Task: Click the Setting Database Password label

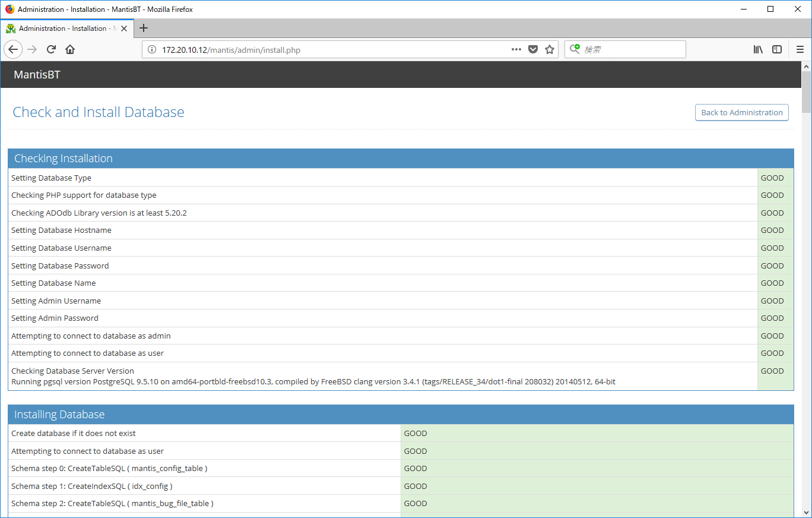Action: pyautogui.click(x=60, y=266)
